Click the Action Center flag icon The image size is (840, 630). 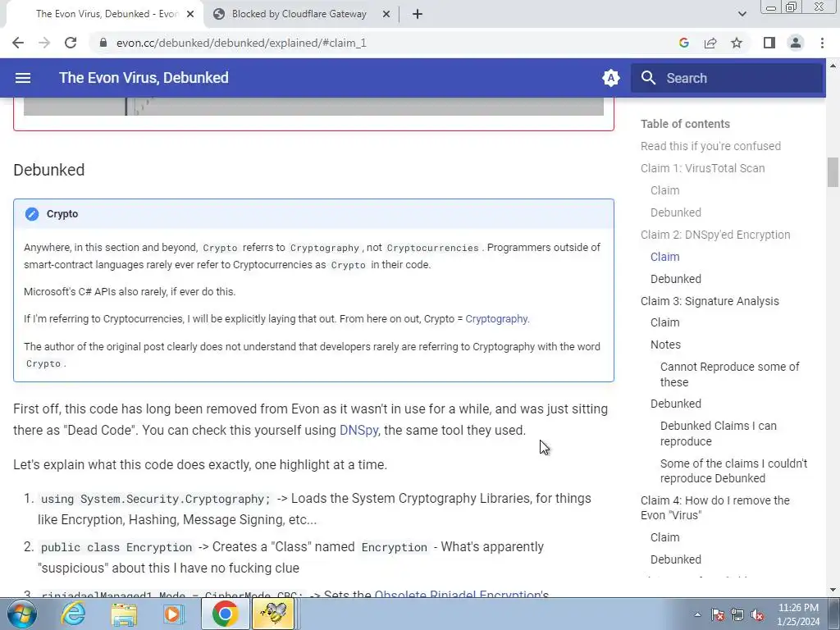pos(718,615)
